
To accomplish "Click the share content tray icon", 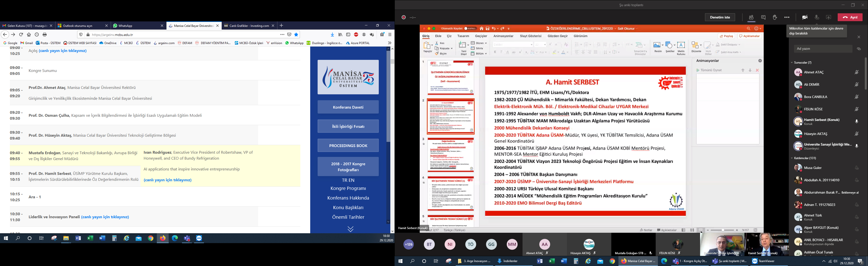I will [x=829, y=17].
